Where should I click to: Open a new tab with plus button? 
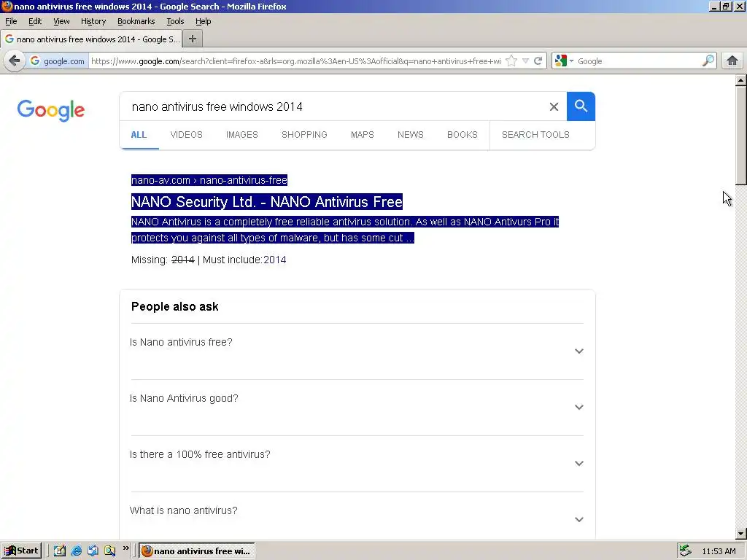click(x=193, y=39)
